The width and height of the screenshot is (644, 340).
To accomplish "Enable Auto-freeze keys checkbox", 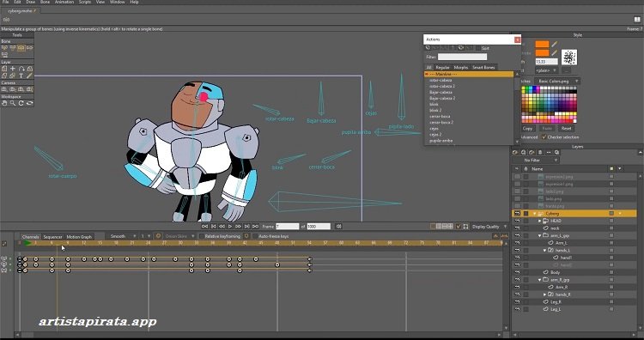I will [x=255, y=236].
